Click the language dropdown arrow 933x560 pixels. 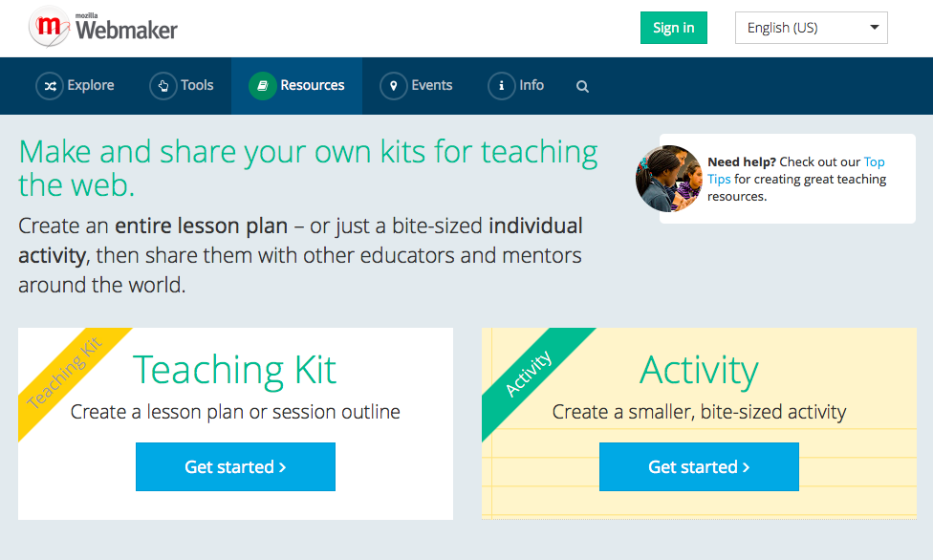pyautogui.click(x=874, y=28)
